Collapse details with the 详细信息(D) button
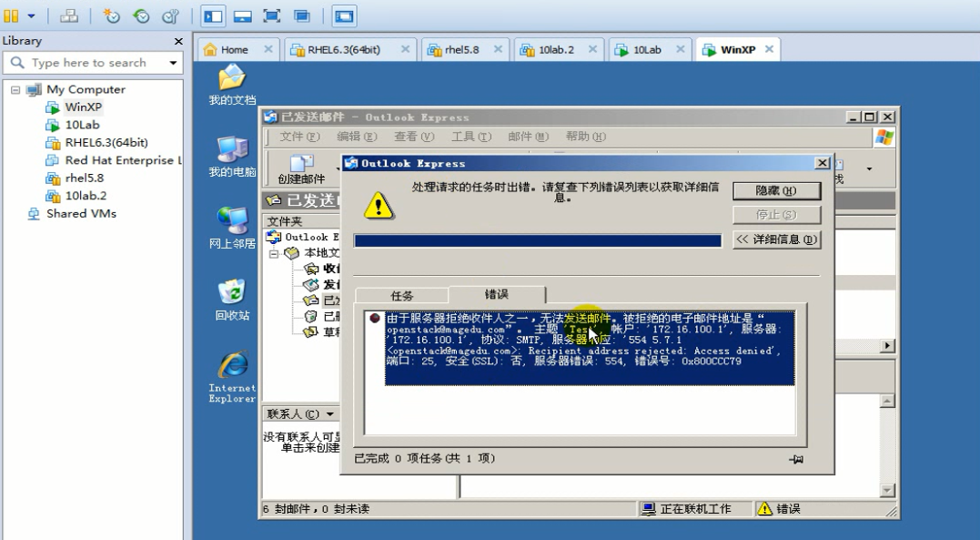 click(776, 239)
